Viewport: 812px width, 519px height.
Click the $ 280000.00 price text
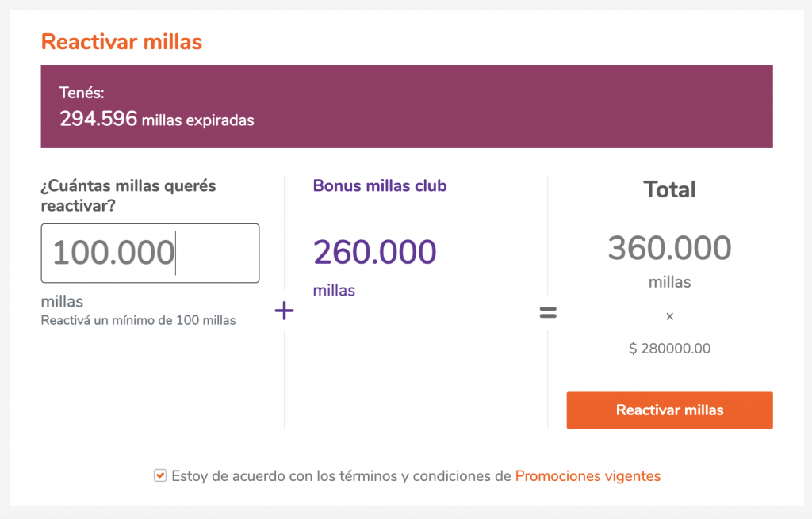click(669, 349)
